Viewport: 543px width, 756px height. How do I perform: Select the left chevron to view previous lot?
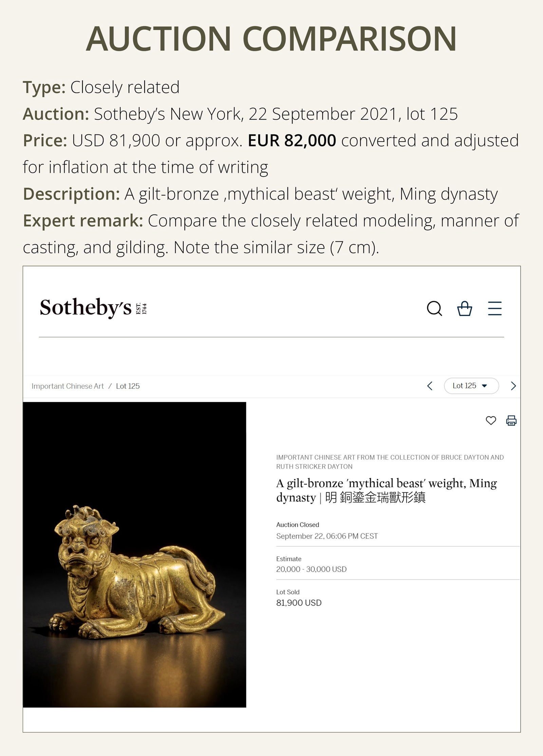(431, 386)
